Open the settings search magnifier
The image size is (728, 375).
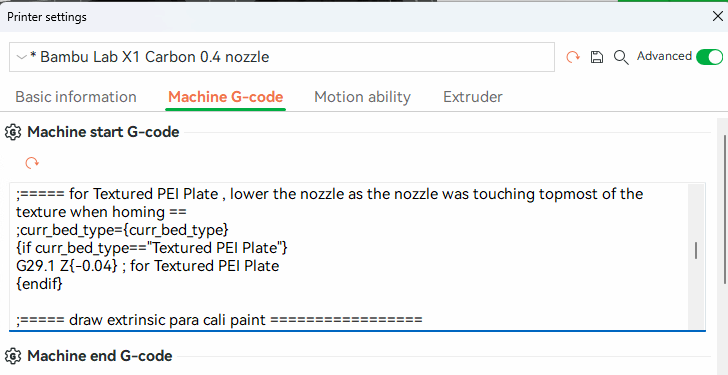pyautogui.click(x=621, y=57)
